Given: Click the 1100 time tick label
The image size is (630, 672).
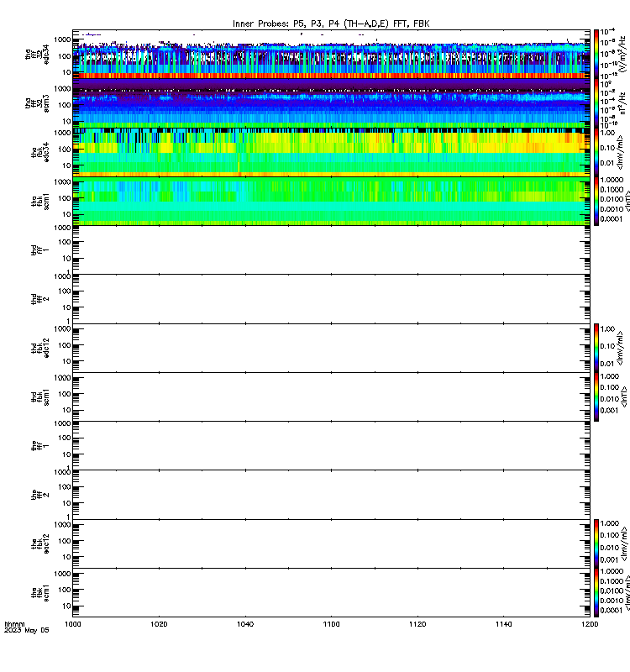Looking at the screenshot, I should [x=331, y=624].
